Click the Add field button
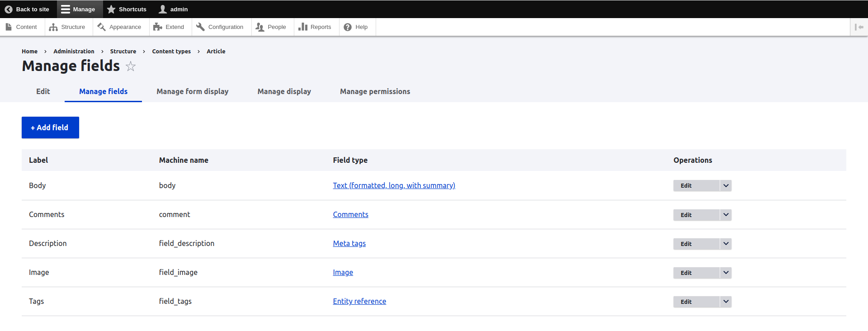The height and width of the screenshot is (331, 868). coord(50,128)
